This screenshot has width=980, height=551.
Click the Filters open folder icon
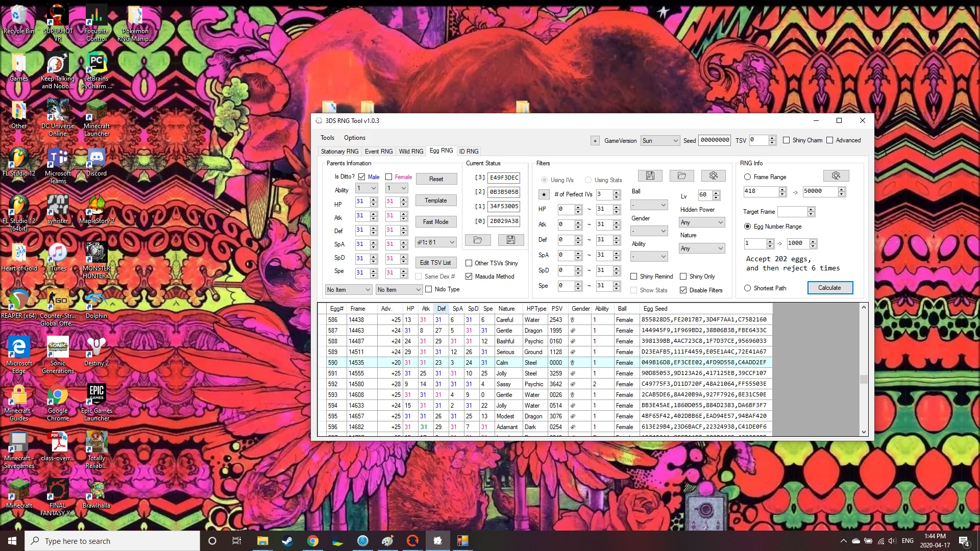coord(681,176)
